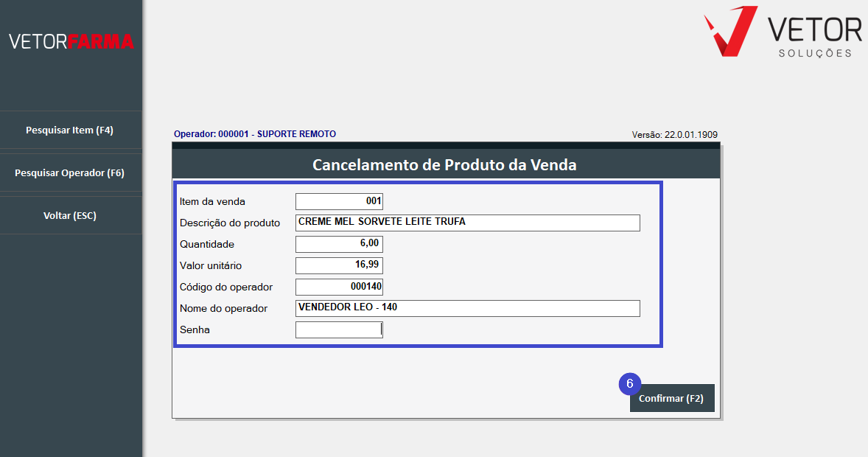This screenshot has width=868, height=457.
Task: Confirm cancellation with Confirmar (F2)
Action: [672, 398]
